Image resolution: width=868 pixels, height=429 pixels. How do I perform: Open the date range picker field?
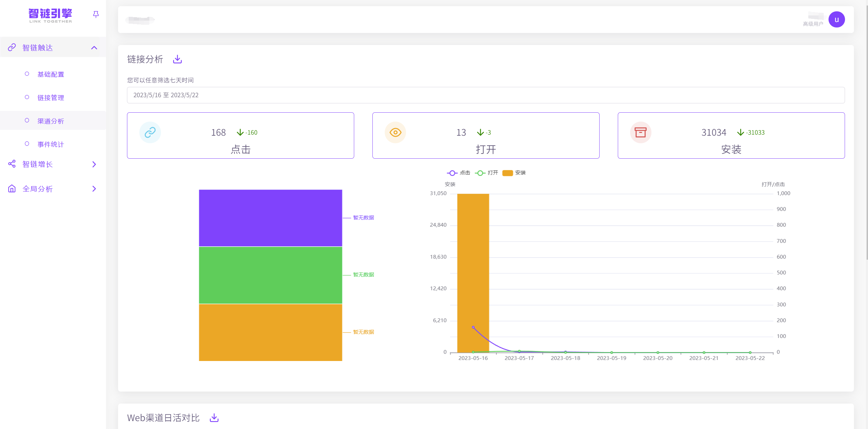click(x=486, y=95)
